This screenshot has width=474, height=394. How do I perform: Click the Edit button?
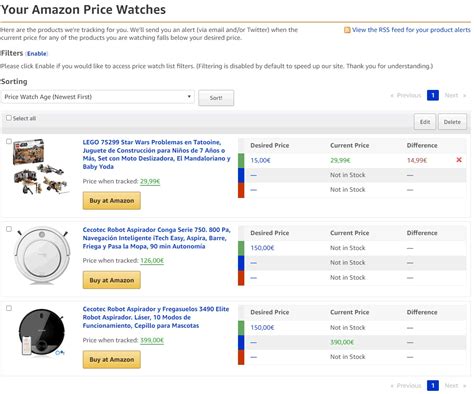point(425,122)
